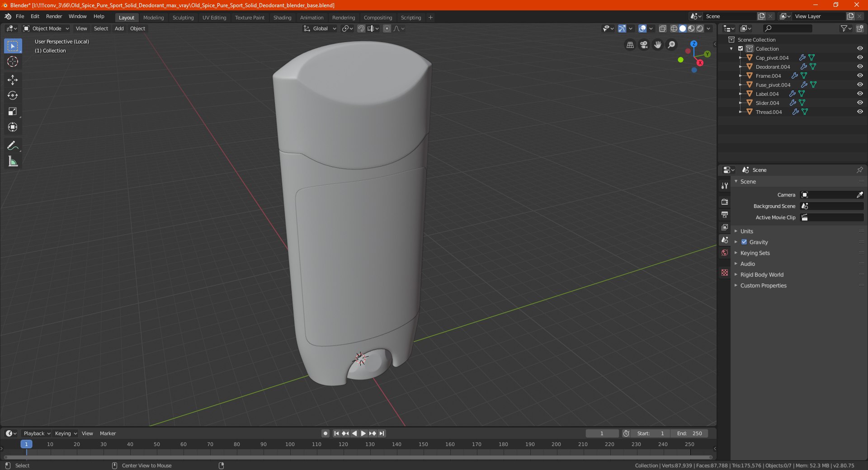Select the Select Box tool
Screen dimensions: 868x470
tap(13, 46)
